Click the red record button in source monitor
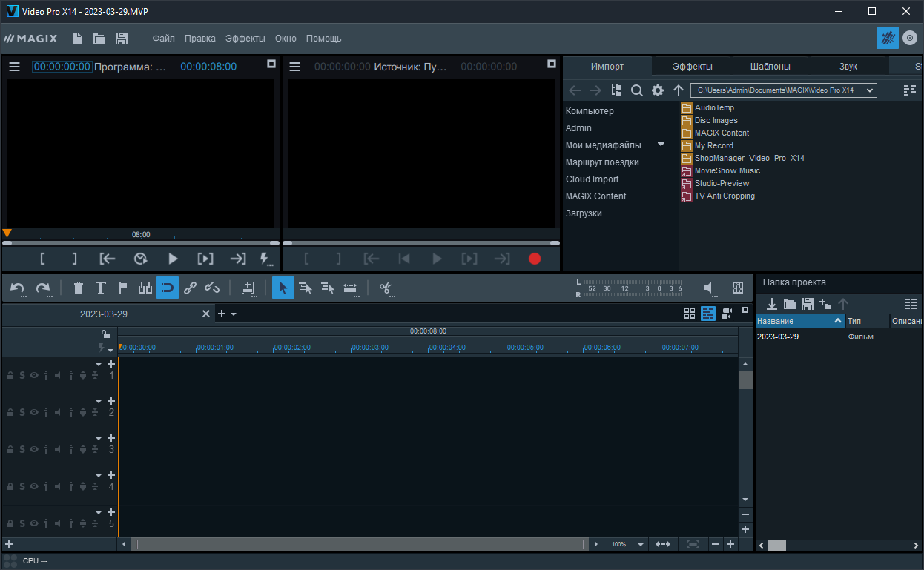 click(x=535, y=259)
